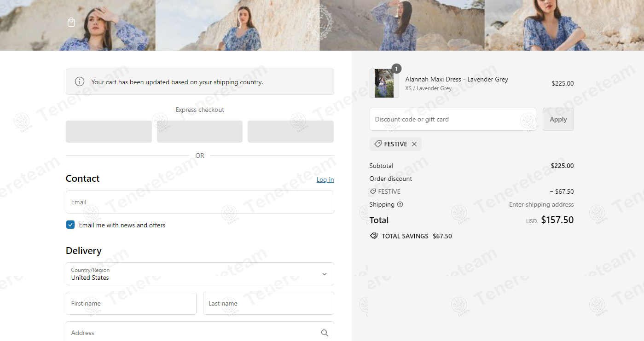The width and height of the screenshot is (644, 341).
Task: Click the Subtotal $225.00 value
Action: pos(562,166)
